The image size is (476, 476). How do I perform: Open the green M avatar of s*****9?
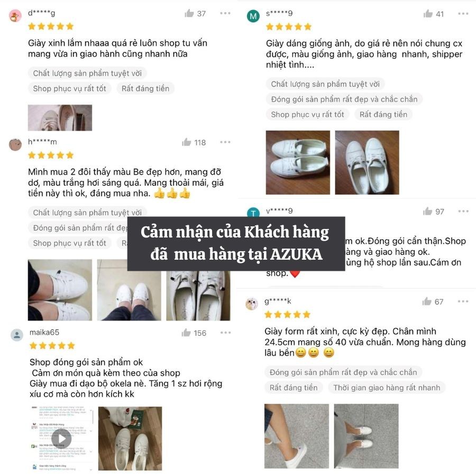coord(253,16)
